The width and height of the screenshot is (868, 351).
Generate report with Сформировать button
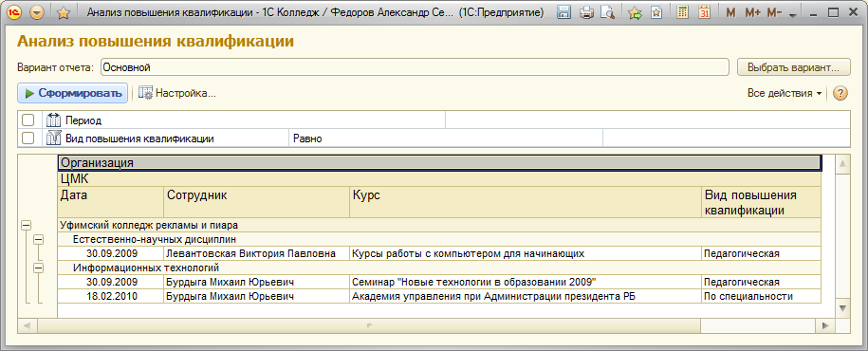click(x=73, y=93)
